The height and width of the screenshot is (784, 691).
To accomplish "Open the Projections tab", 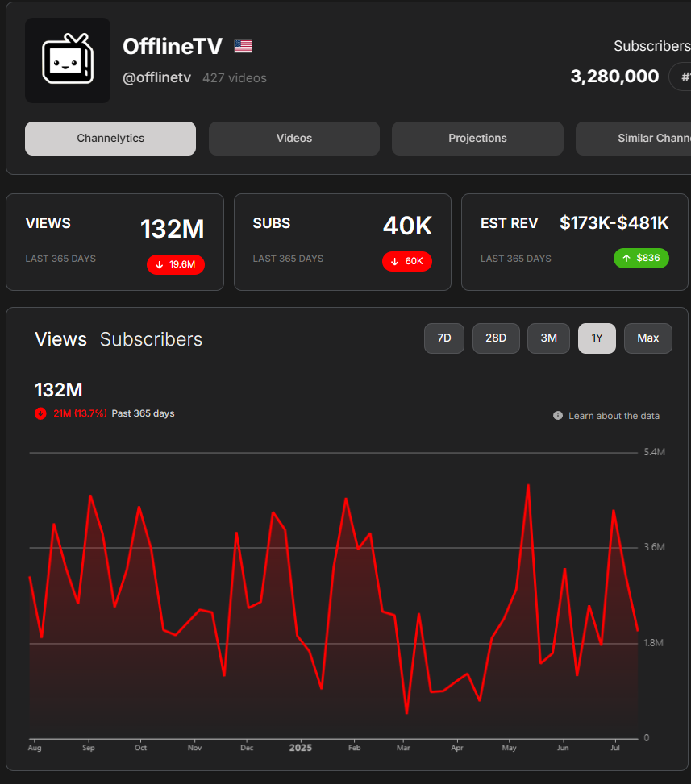I will (477, 139).
